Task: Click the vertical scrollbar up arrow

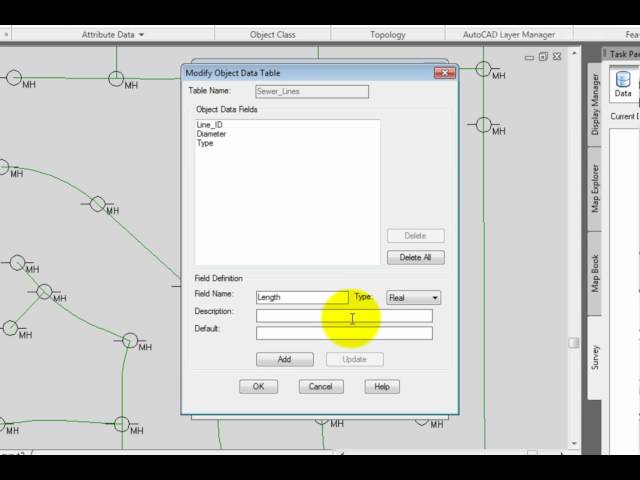Action: tap(574, 53)
